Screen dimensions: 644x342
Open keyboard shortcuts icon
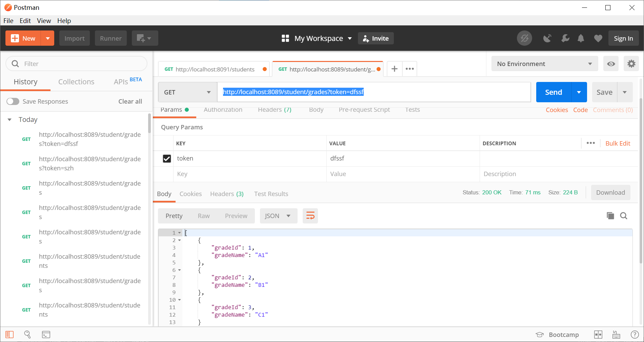tap(616, 335)
